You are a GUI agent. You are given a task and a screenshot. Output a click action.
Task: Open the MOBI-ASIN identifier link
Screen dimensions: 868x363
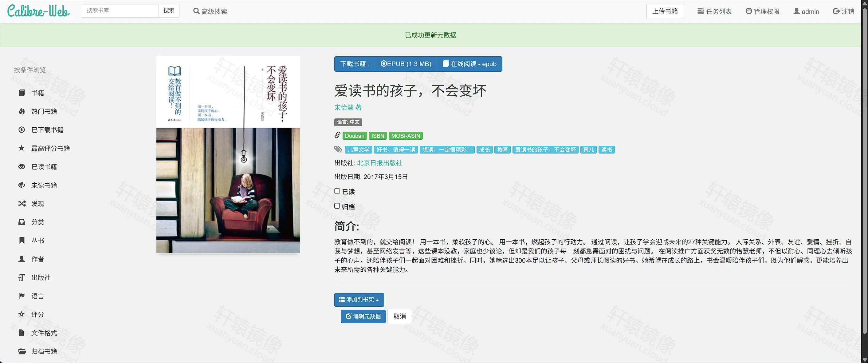coord(405,136)
